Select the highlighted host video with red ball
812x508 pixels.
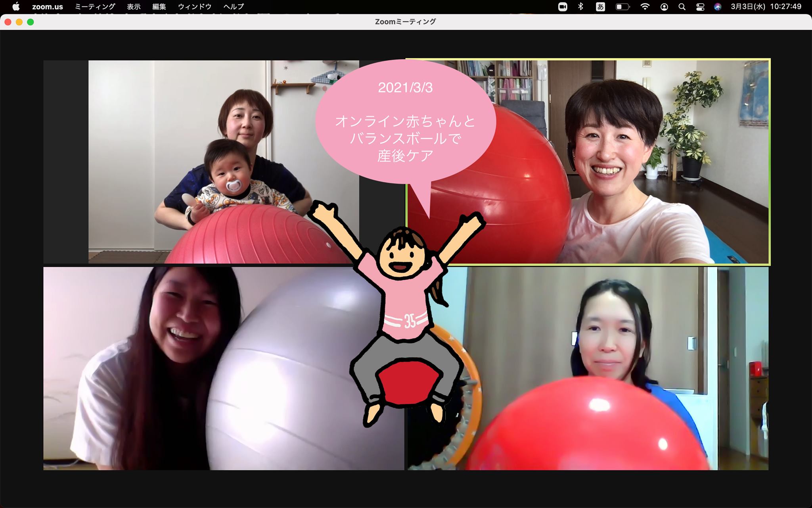point(588,162)
